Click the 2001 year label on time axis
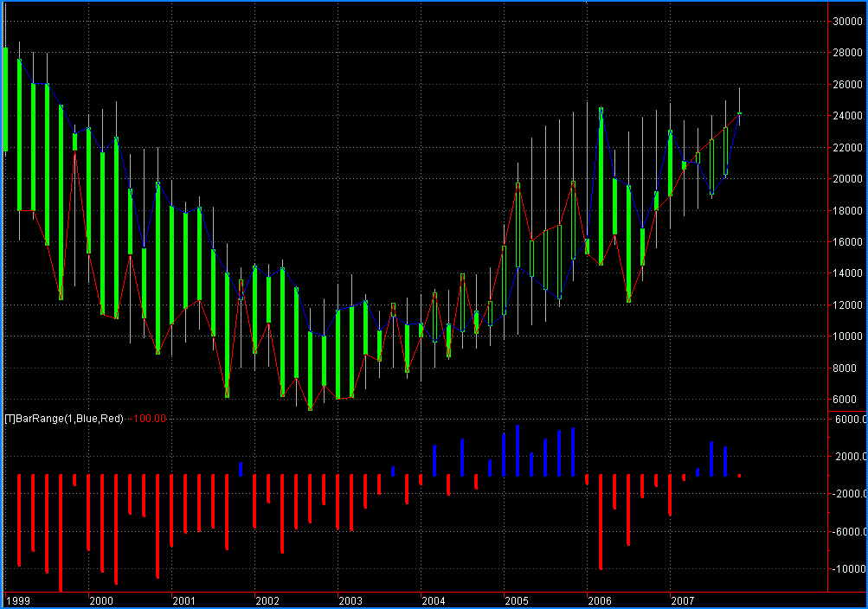Image resolution: width=868 pixels, height=609 pixels. point(183,600)
